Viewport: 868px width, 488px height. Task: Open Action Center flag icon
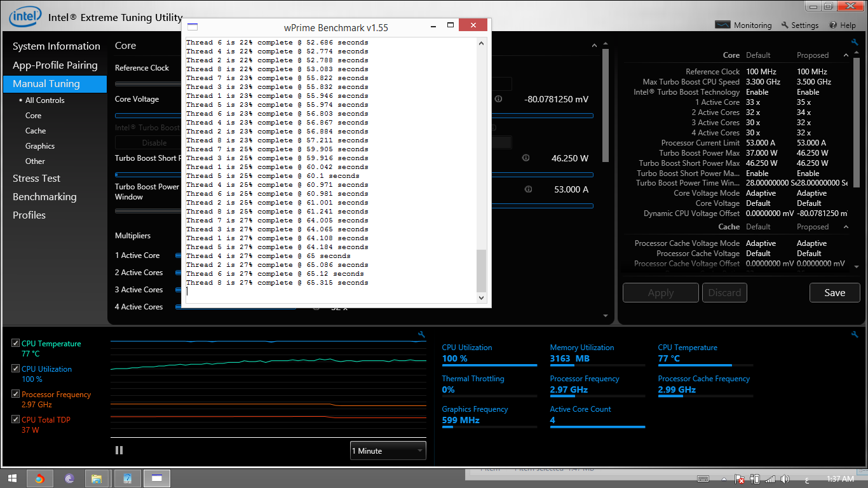740,479
